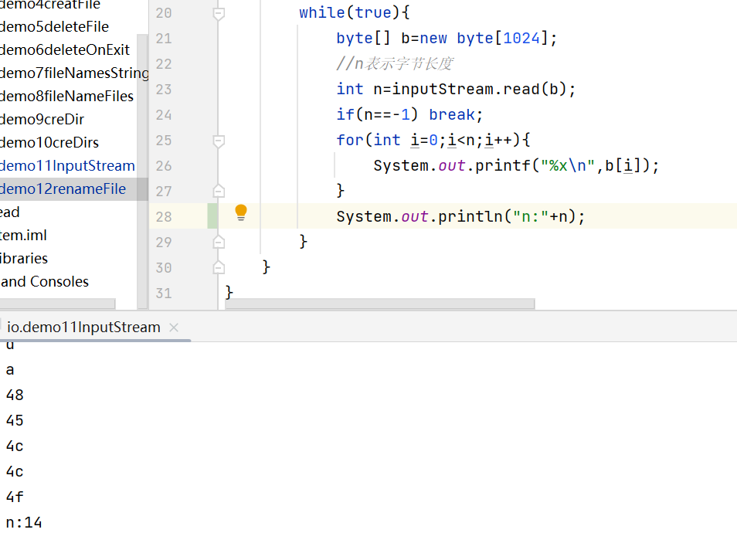Click fold end marker on line 27

click(219, 192)
